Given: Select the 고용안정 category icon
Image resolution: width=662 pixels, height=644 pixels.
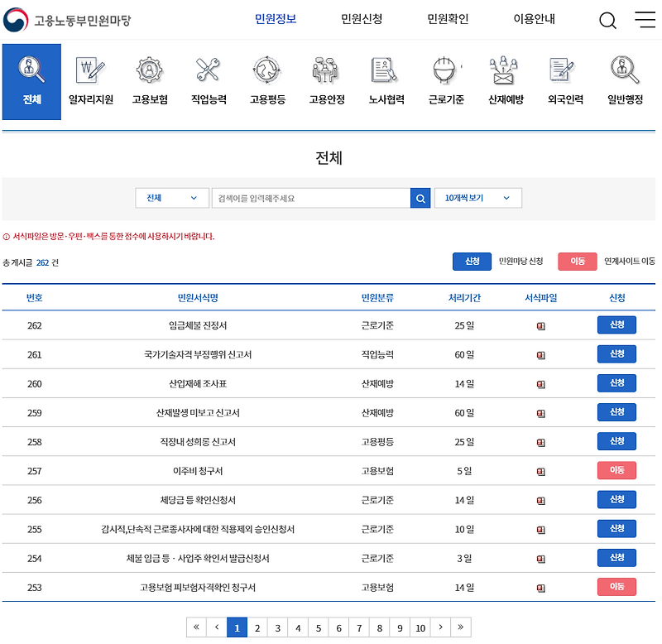Looking at the screenshot, I should pyautogui.click(x=327, y=80).
